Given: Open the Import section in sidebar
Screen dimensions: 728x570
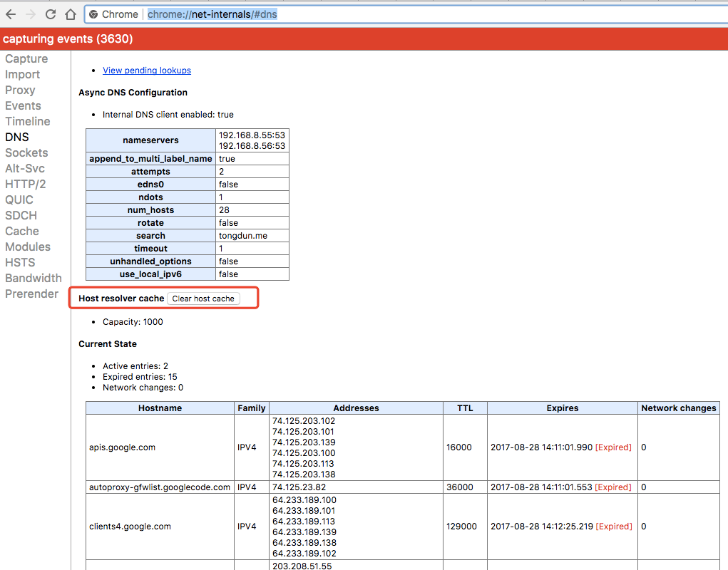Looking at the screenshot, I should coord(22,75).
